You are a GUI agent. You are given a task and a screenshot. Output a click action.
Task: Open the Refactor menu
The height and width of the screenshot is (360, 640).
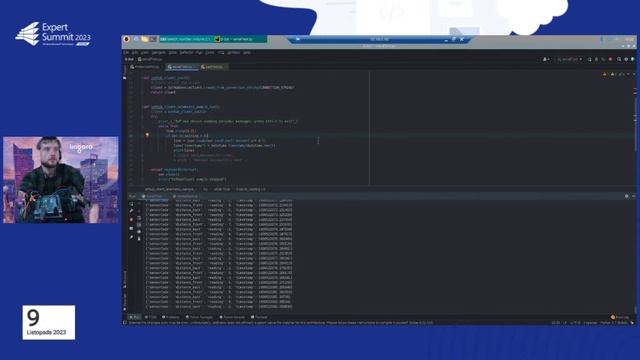(x=186, y=53)
